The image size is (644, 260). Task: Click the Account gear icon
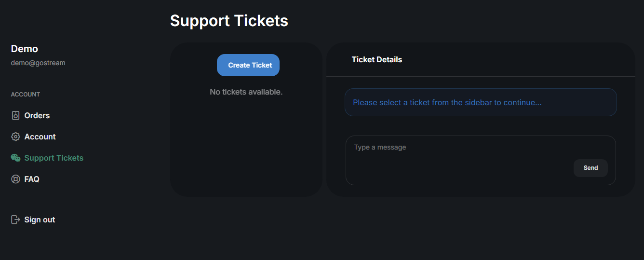[15, 137]
